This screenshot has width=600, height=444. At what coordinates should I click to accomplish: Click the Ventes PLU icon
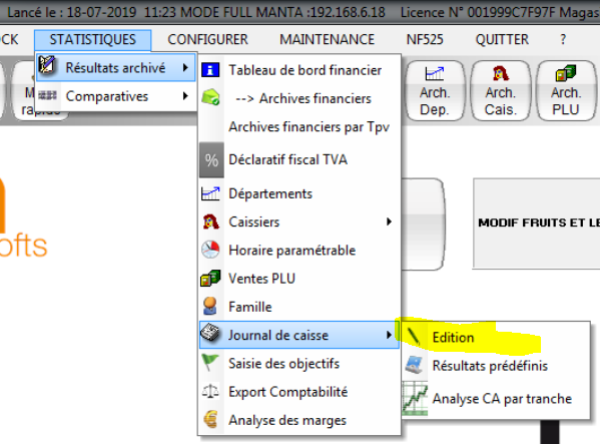(211, 278)
